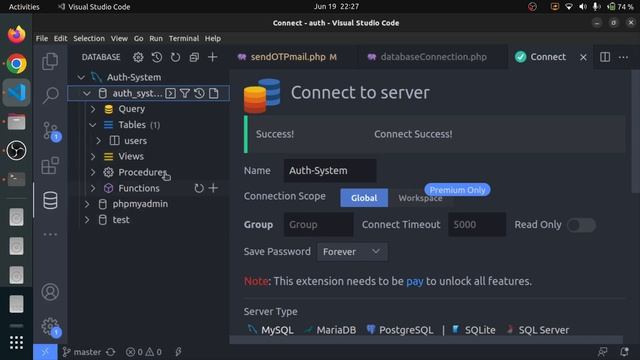
Task: Open Save Password dropdown
Action: click(352, 252)
